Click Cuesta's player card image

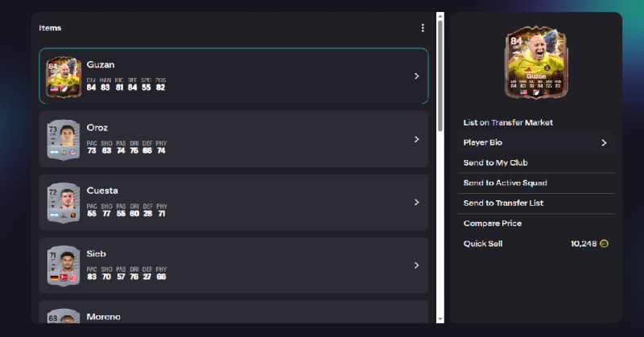64,203
